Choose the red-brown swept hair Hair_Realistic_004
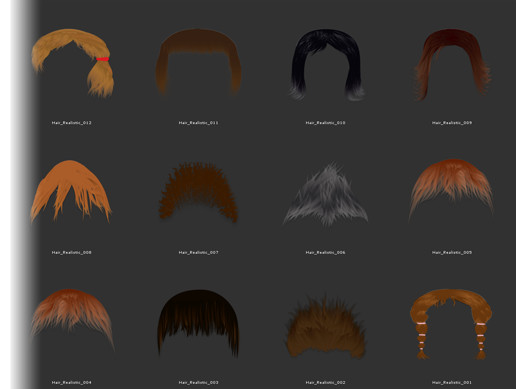Viewport: 516px width, 389px height. click(x=73, y=319)
